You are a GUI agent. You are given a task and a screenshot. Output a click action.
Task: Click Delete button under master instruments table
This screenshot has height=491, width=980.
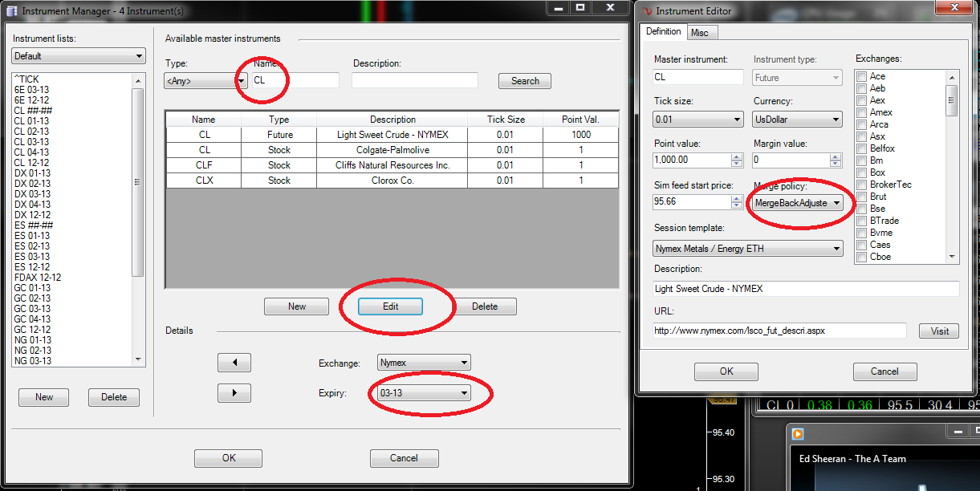485,306
